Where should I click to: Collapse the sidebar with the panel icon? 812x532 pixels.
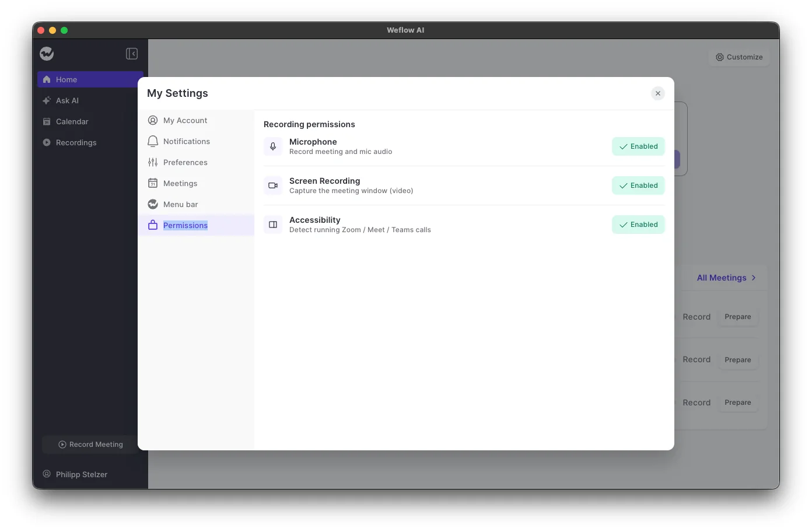point(132,54)
